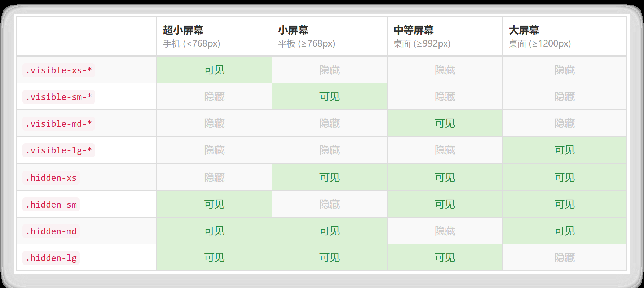Click the green 可见 cell in .visible-lg-* row
644x288 pixels.
pos(565,150)
